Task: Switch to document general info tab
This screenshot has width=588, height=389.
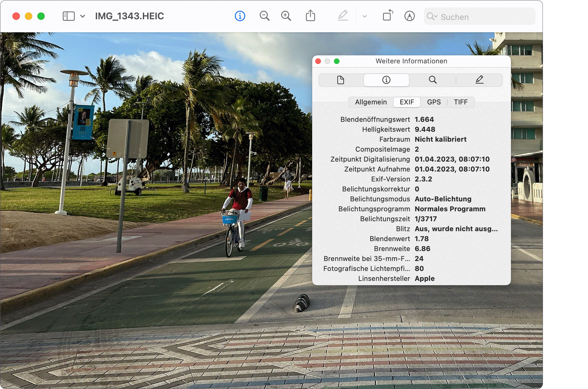Action: [x=341, y=80]
